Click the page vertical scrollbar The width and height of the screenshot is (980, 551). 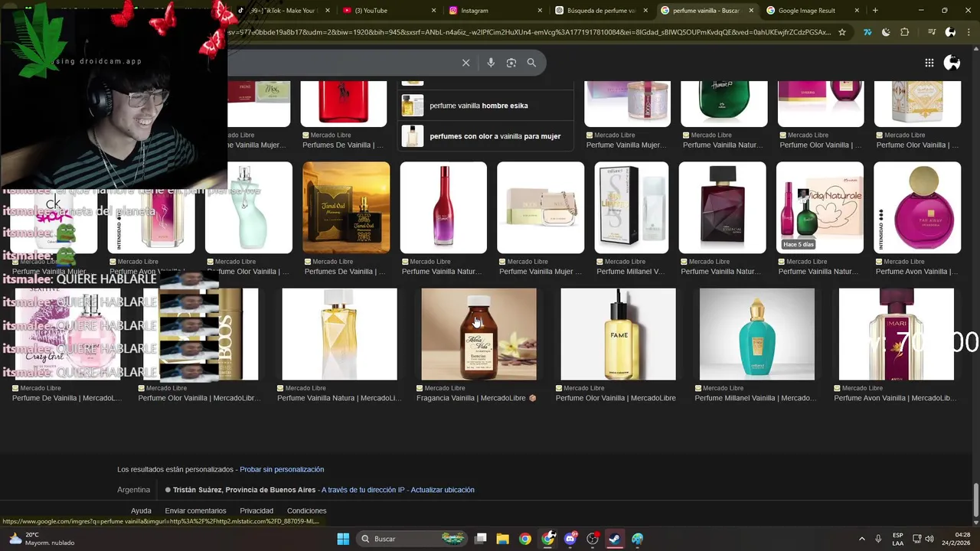[975, 500]
